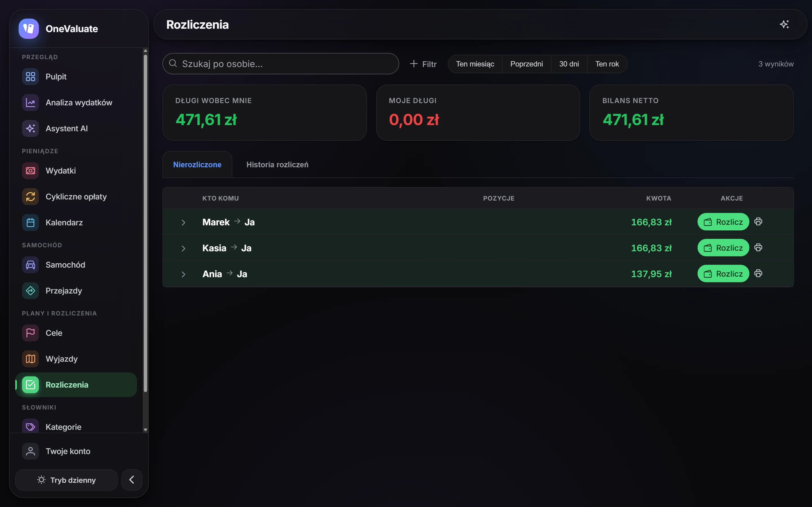Open Pulpit dashboard icon in sidebar
Image resolution: width=812 pixels, height=507 pixels.
pyautogui.click(x=30, y=76)
